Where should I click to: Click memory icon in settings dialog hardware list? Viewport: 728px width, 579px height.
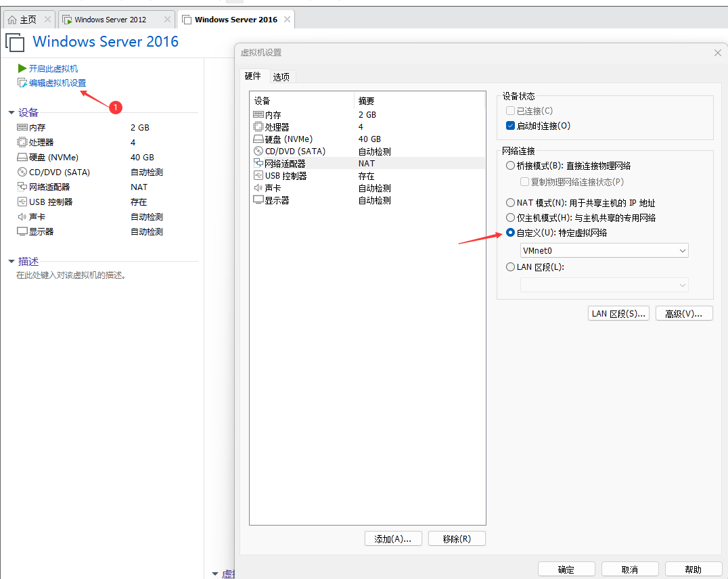point(258,114)
